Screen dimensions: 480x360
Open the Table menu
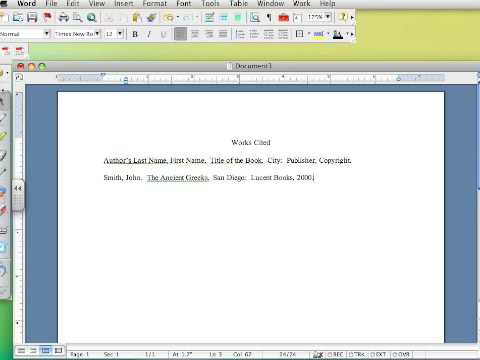click(x=239, y=4)
